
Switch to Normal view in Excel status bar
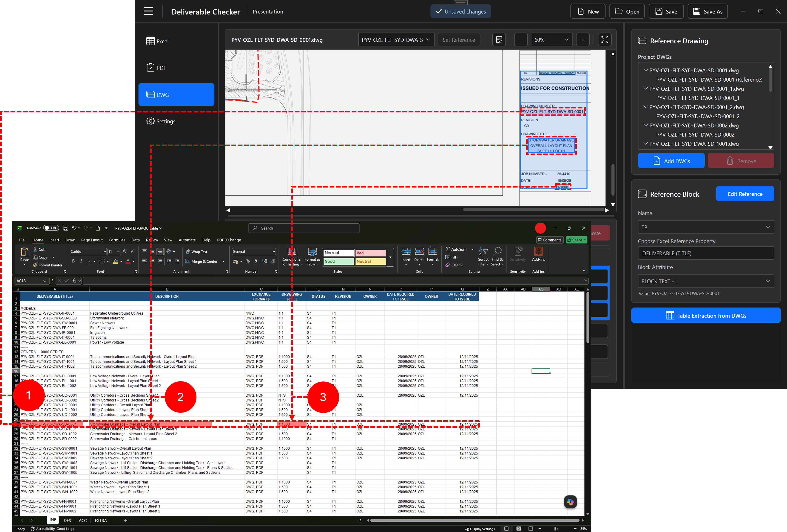click(506, 529)
